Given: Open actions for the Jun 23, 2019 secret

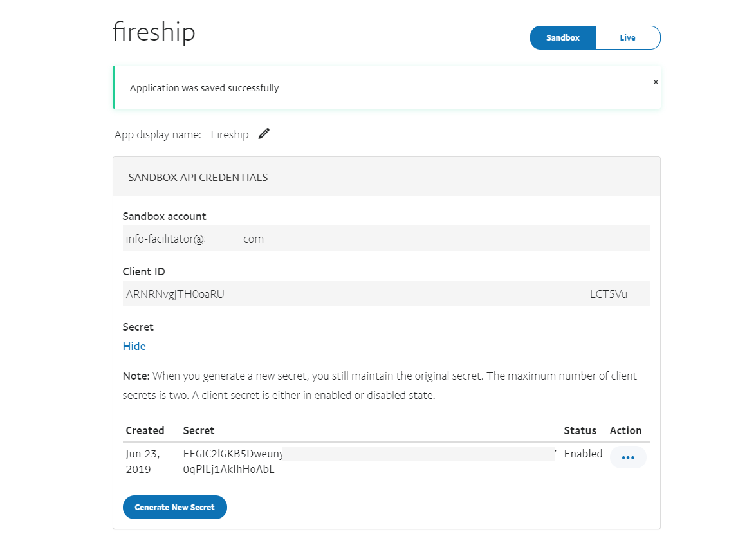Looking at the screenshot, I should [628, 457].
